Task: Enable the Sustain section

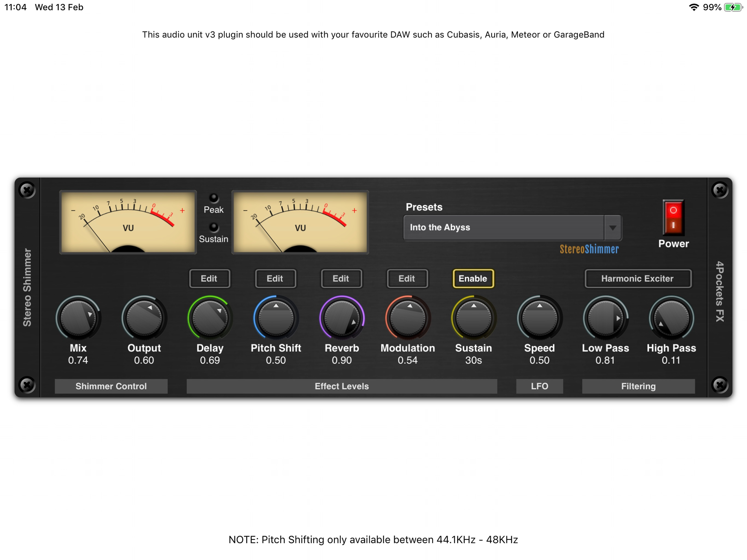Action: pos(473,279)
